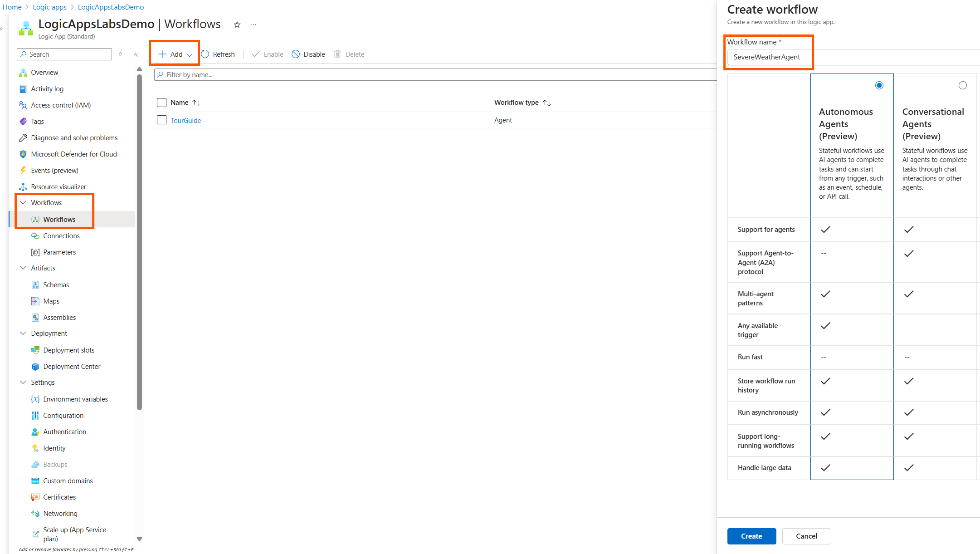The width and height of the screenshot is (980, 554).
Task: Check the TourGuide workflow checkbox
Action: 161,120
